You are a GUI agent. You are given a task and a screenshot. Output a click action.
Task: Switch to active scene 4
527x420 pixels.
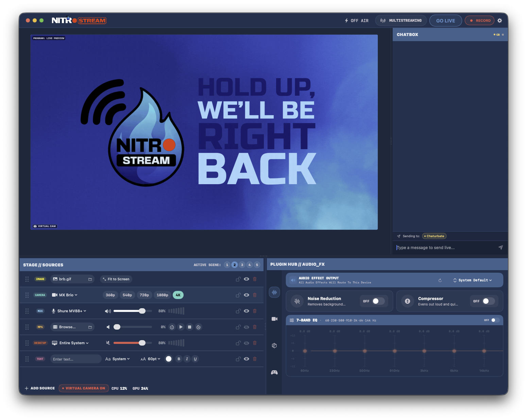point(250,265)
